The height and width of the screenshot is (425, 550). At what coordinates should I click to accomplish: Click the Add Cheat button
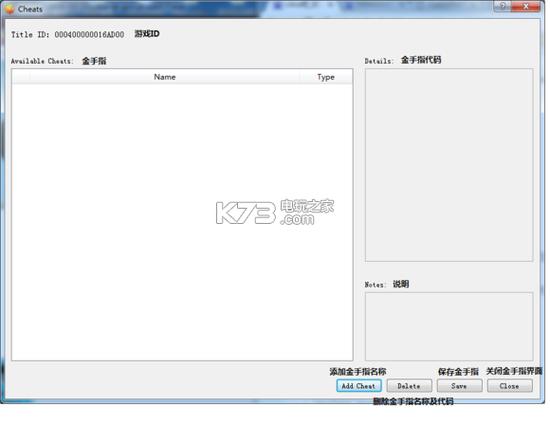tap(358, 386)
